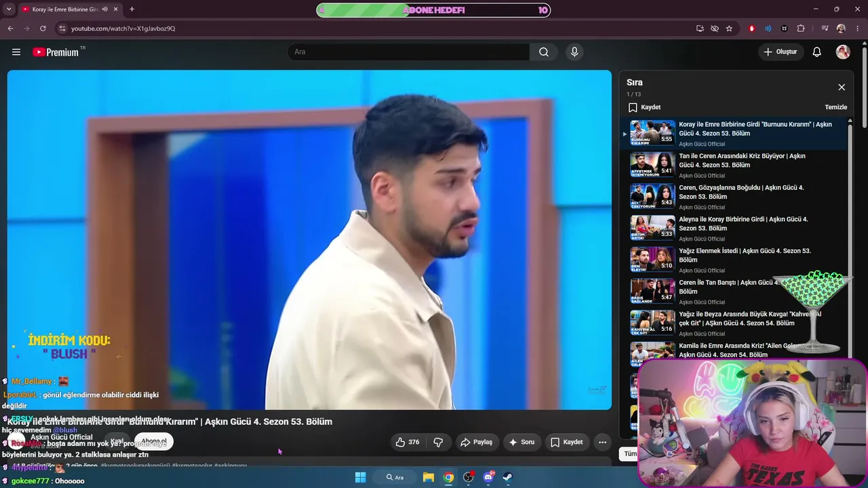Click the YouTube search magnifier button
Viewport: 868px width, 488px height.
coord(544,52)
